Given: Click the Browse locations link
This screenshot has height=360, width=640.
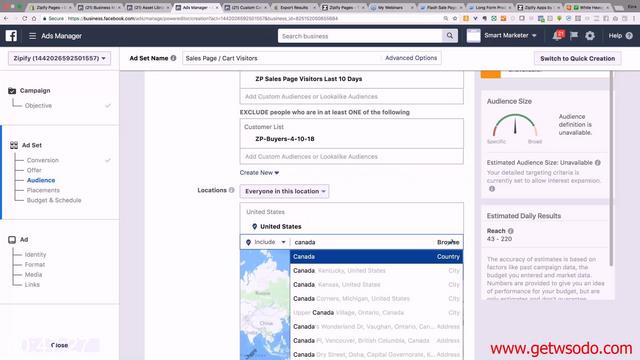Looking at the screenshot, I should click(448, 242).
